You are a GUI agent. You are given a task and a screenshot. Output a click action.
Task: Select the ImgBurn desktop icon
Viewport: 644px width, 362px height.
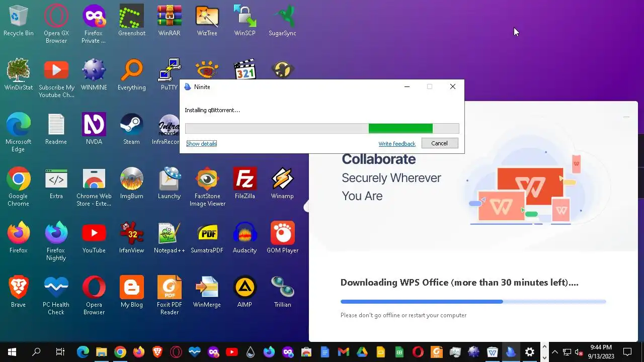pyautogui.click(x=132, y=184)
